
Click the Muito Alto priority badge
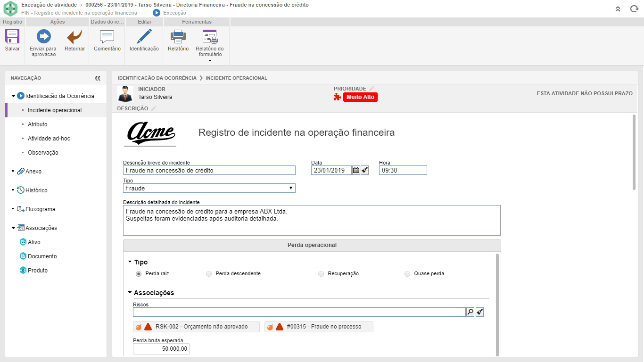(x=360, y=97)
